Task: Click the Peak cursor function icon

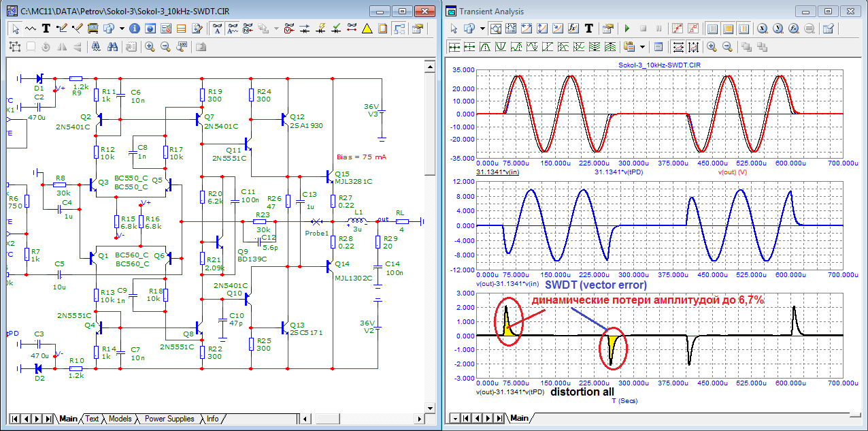Action: (484, 47)
